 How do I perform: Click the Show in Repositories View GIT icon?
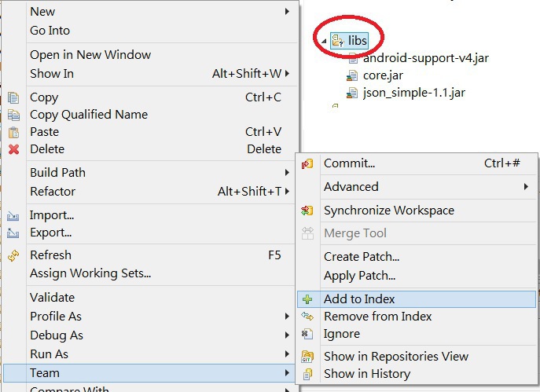click(307, 357)
